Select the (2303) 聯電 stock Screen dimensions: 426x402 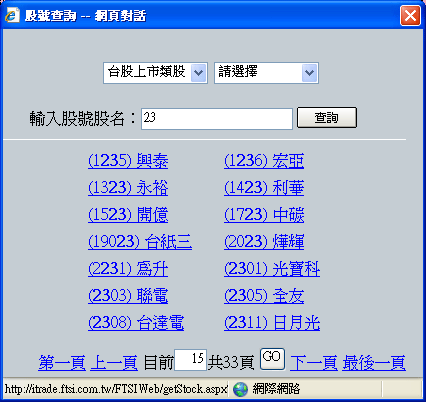[x=128, y=296]
